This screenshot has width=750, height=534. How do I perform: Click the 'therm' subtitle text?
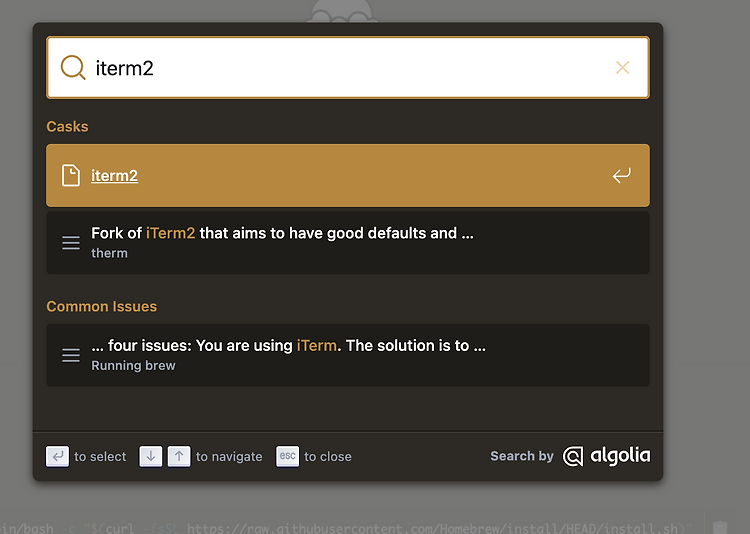110,253
